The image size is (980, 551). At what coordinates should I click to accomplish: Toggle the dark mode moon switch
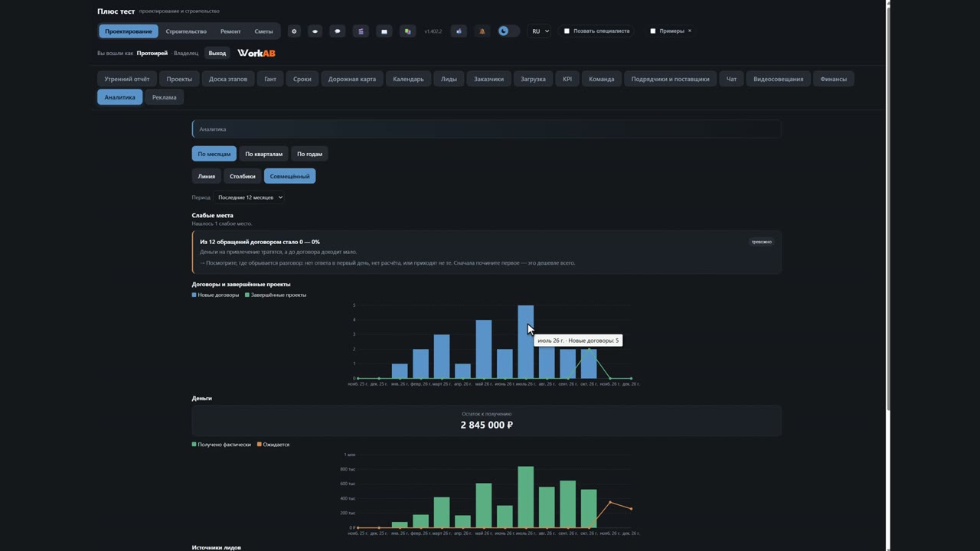(x=508, y=31)
